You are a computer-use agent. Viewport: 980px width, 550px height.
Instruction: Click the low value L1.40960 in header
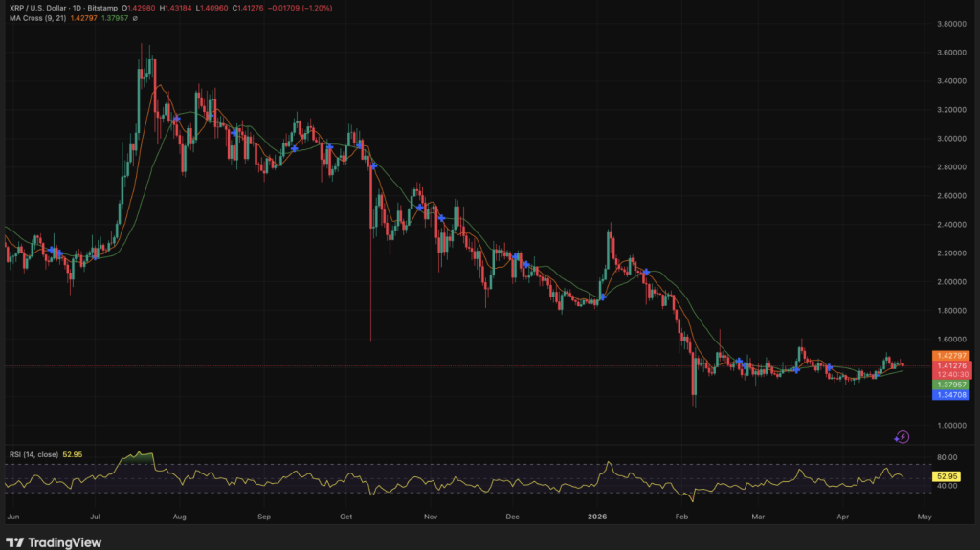point(212,8)
